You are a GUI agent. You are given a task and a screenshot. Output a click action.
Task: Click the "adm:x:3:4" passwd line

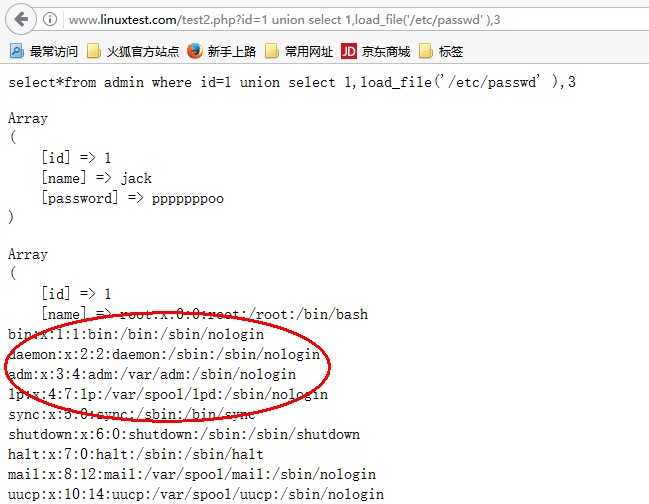152,374
